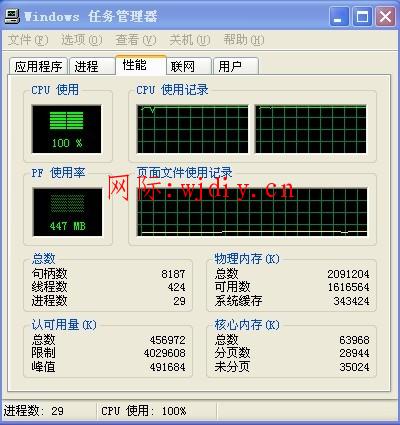Screen dimensions: 400x425
Task: Minimize the Task Manager window
Action: [339, 16]
